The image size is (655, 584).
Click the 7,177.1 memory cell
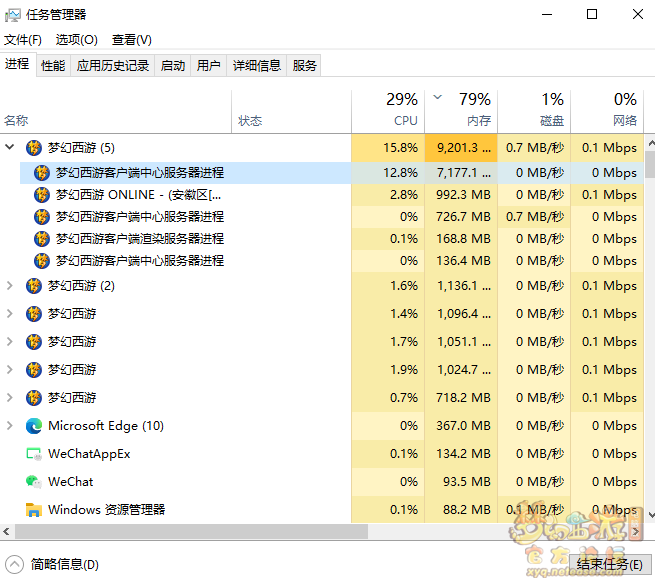click(461, 173)
